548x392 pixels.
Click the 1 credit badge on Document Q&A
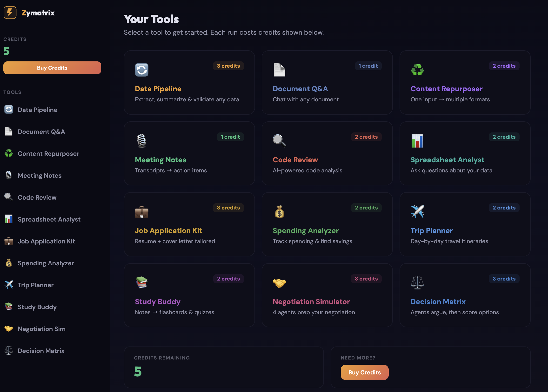tap(368, 66)
